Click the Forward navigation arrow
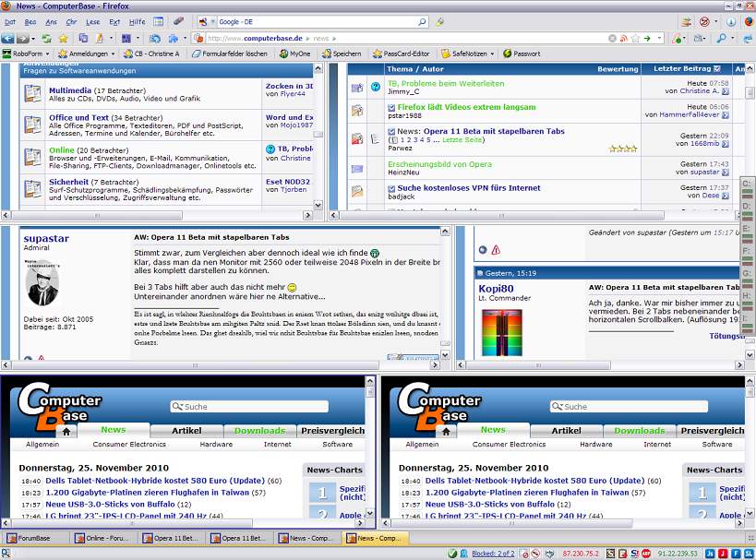Screen dimensions: 756x560 click(x=22, y=38)
